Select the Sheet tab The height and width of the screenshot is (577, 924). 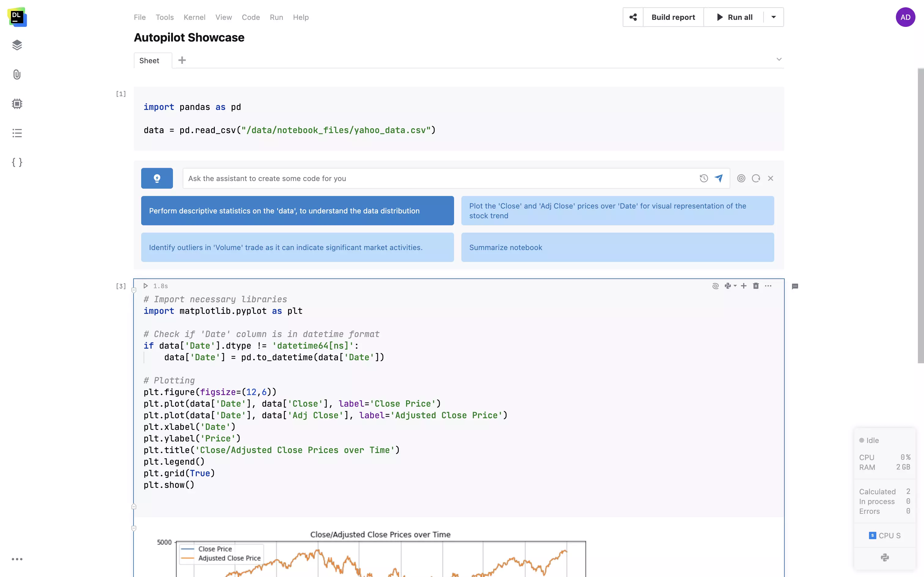tap(149, 61)
